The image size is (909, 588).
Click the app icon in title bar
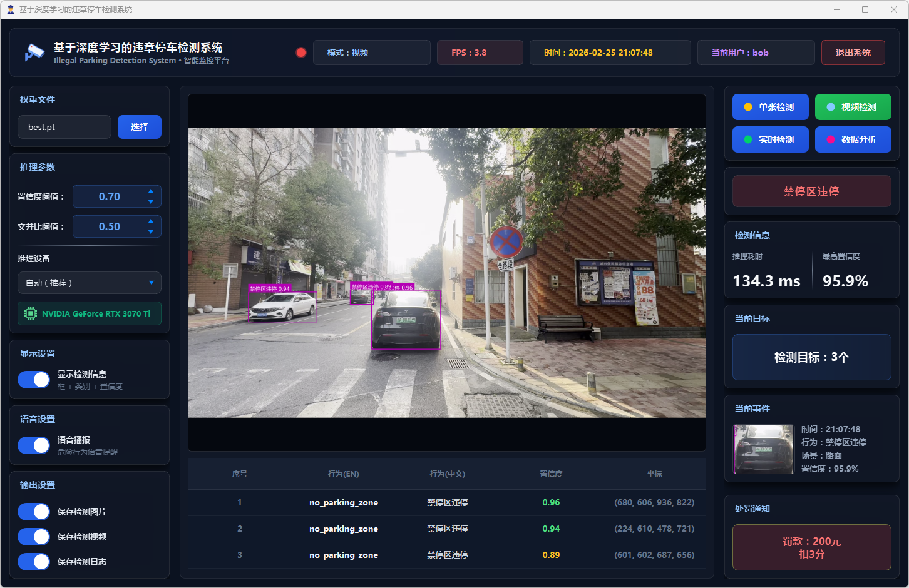(x=10, y=9)
